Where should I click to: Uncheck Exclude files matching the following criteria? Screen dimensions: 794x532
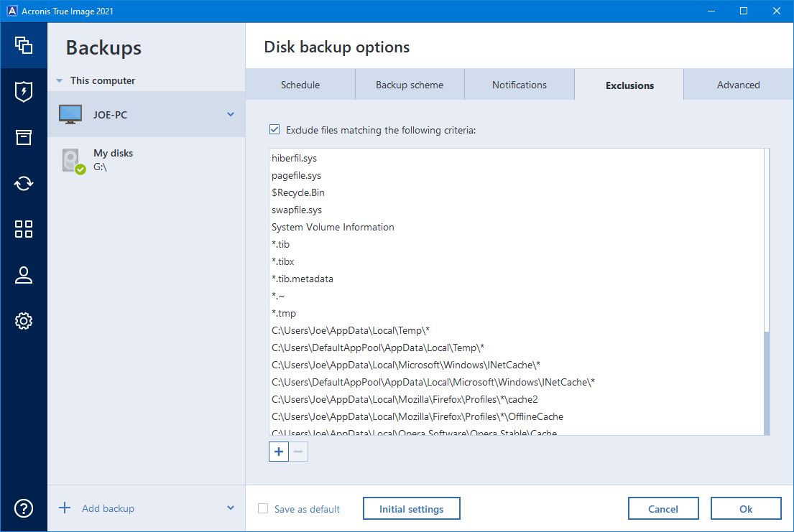click(274, 129)
